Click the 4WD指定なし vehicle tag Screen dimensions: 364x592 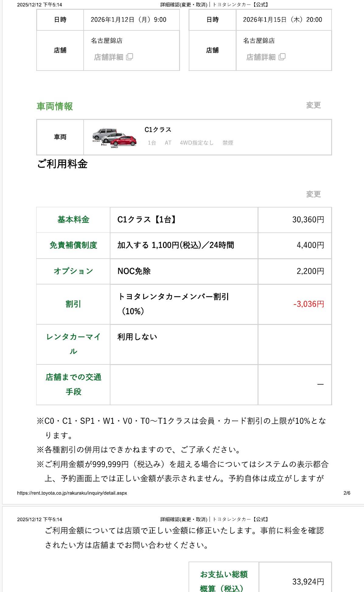click(x=196, y=143)
